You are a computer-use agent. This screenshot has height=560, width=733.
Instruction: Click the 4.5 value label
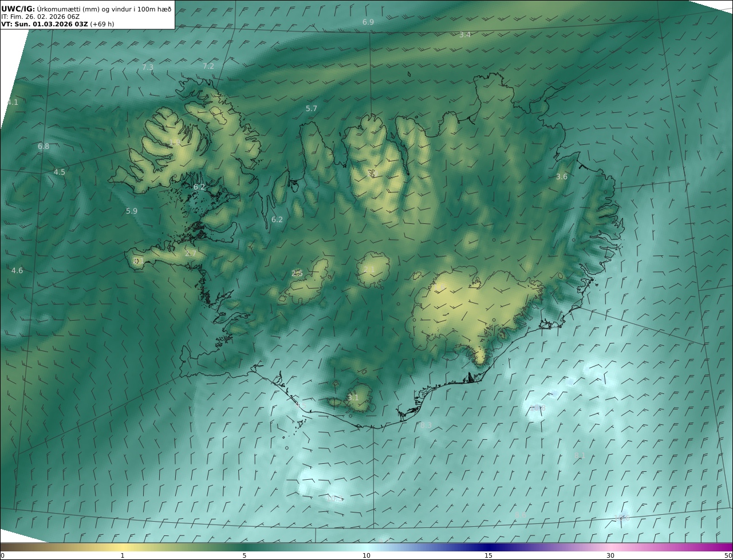(x=60, y=172)
